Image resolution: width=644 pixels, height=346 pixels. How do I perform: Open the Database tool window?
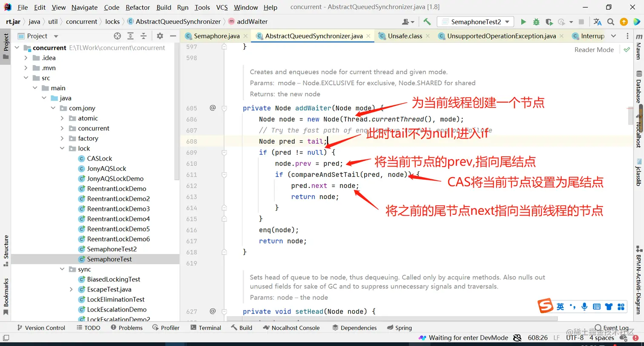pyautogui.click(x=638, y=87)
